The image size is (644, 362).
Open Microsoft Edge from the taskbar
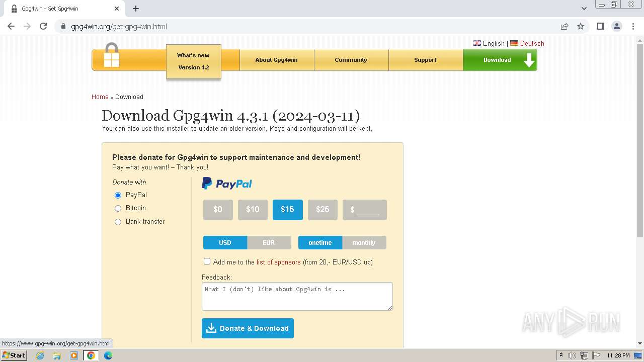point(108,355)
